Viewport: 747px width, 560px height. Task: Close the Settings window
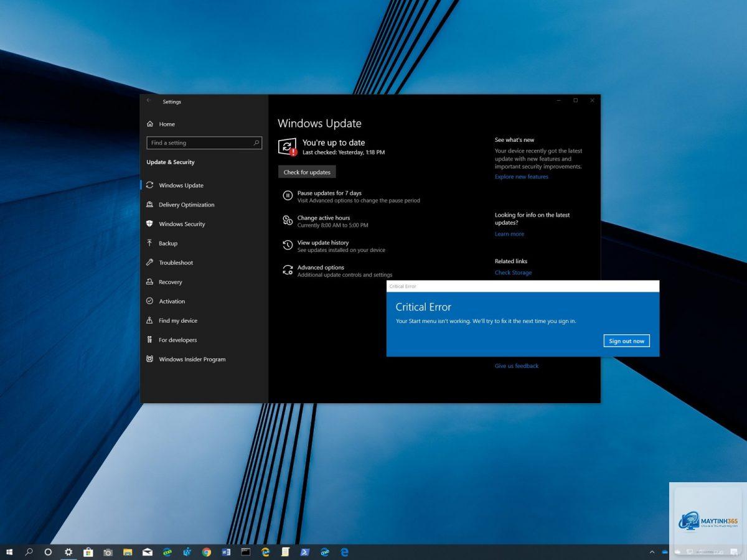coord(592,100)
